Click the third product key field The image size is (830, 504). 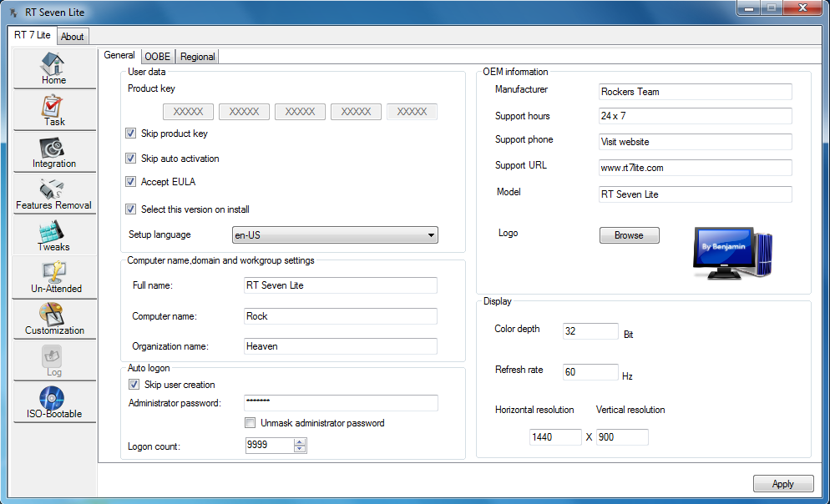(x=300, y=112)
